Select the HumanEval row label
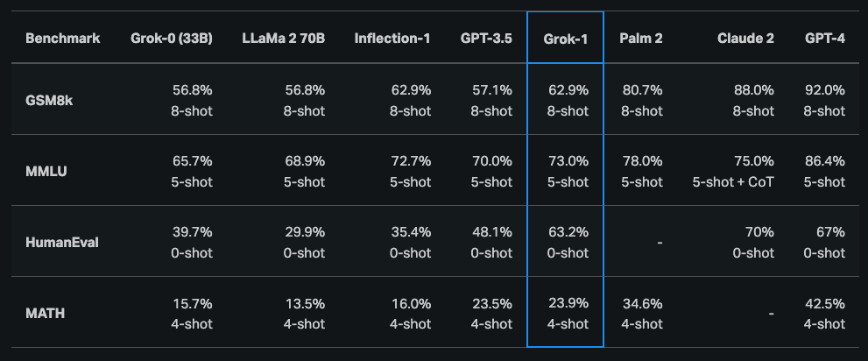 (61, 242)
